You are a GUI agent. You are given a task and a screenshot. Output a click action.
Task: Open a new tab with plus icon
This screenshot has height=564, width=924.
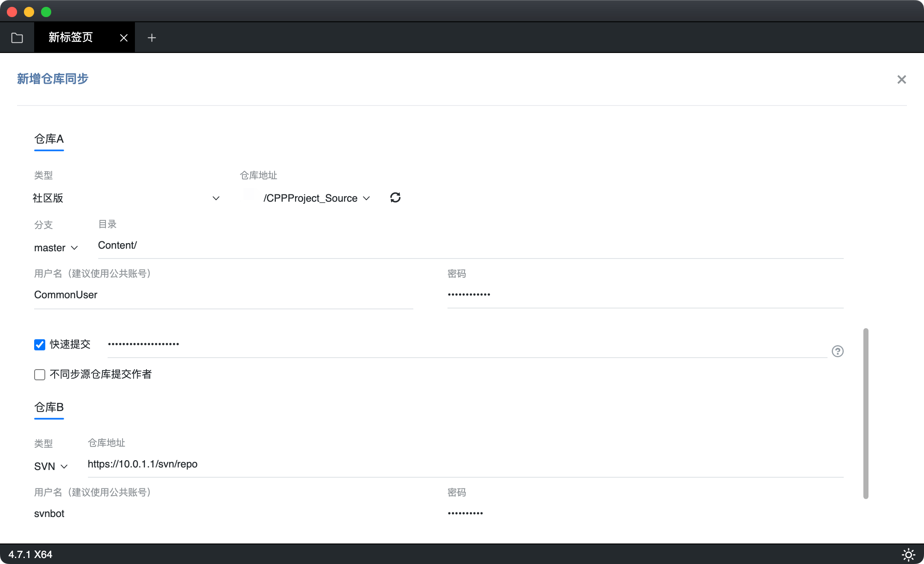(152, 38)
